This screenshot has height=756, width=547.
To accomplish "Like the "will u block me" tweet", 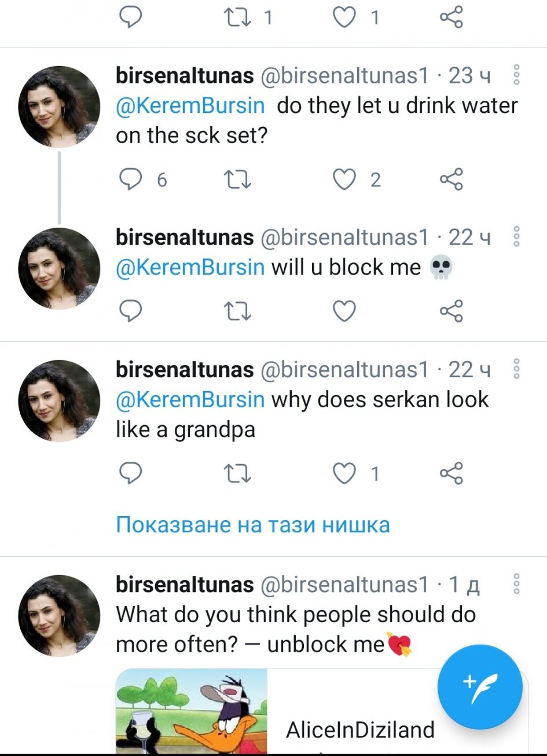I will (344, 312).
